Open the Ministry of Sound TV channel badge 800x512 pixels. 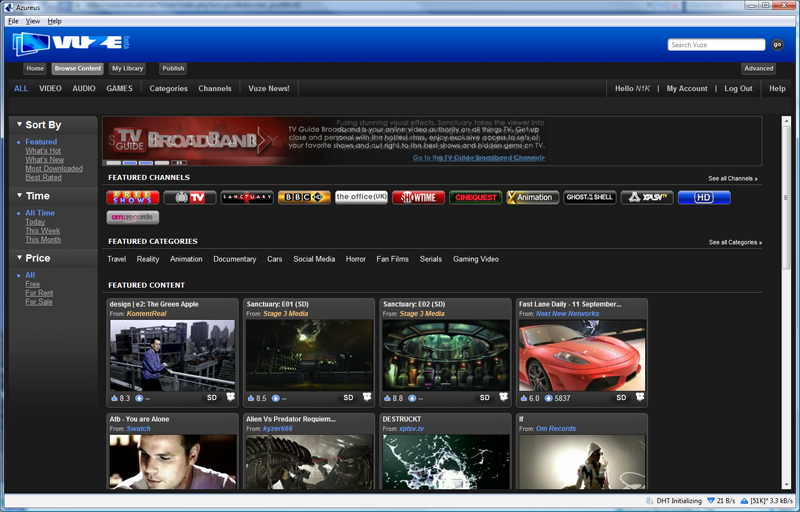click(x=190, y=197)
